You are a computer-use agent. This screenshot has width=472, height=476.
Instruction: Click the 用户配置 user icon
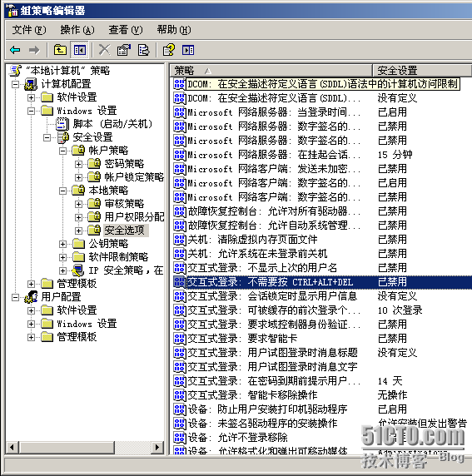31,297
